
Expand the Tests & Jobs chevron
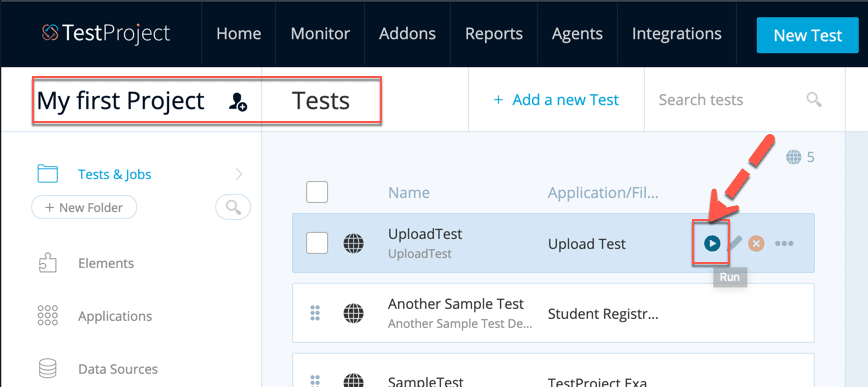pos(239,174)
